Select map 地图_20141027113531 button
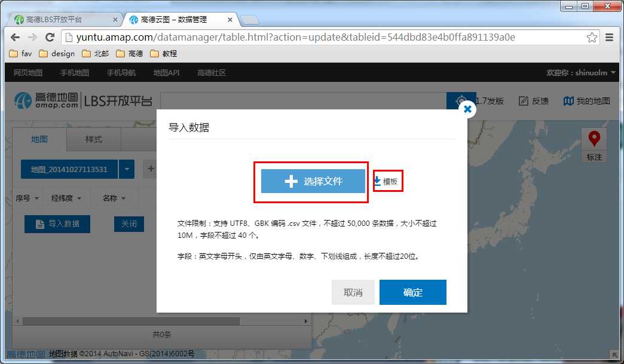This screenshot has height=364, width=624. pyautogui.click(x=69, y=170)
